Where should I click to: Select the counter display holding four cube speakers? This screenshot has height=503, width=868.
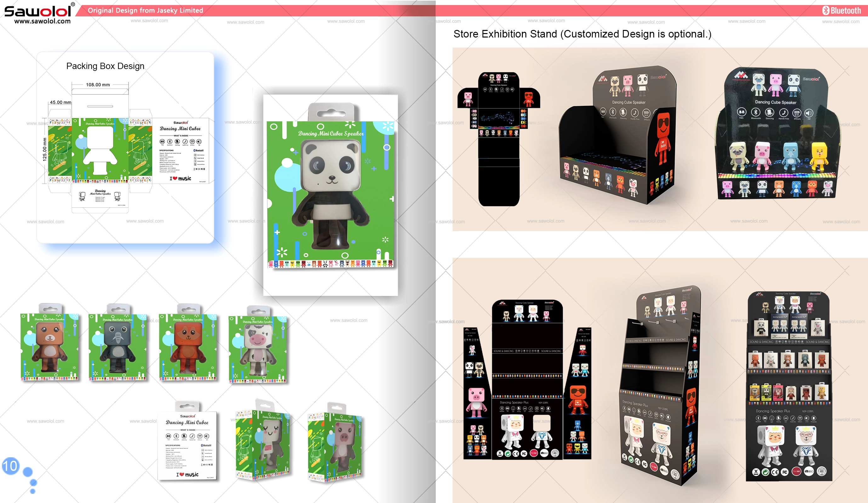[777, 133]
